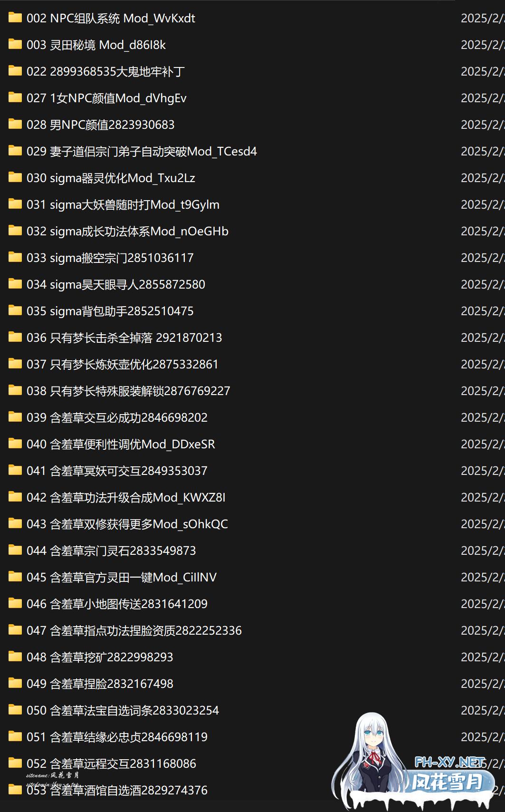
Task: Select folder icon for 052 含羞草远程交互
Action: tap(15, 764)
